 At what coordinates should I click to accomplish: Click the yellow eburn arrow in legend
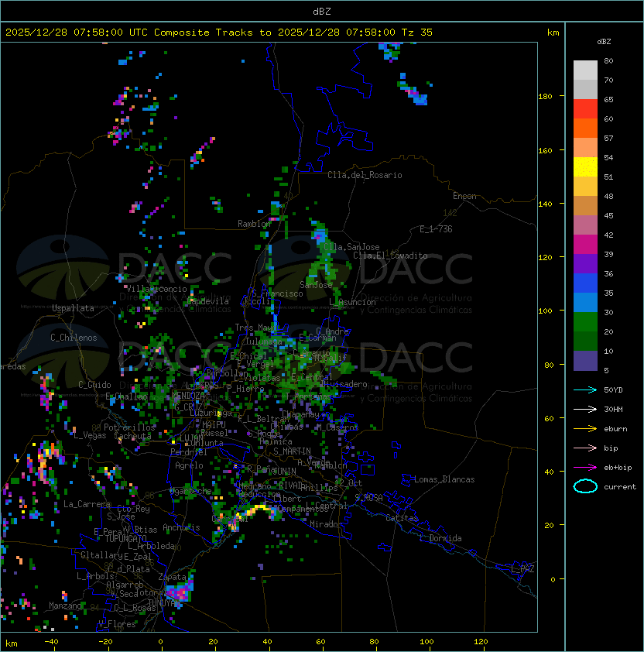click(x=585, y=428)
